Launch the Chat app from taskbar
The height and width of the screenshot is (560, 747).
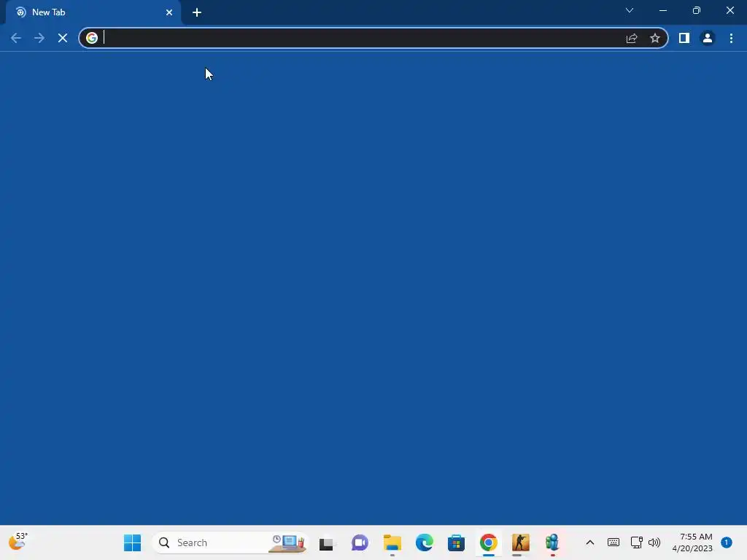(360, 542)
